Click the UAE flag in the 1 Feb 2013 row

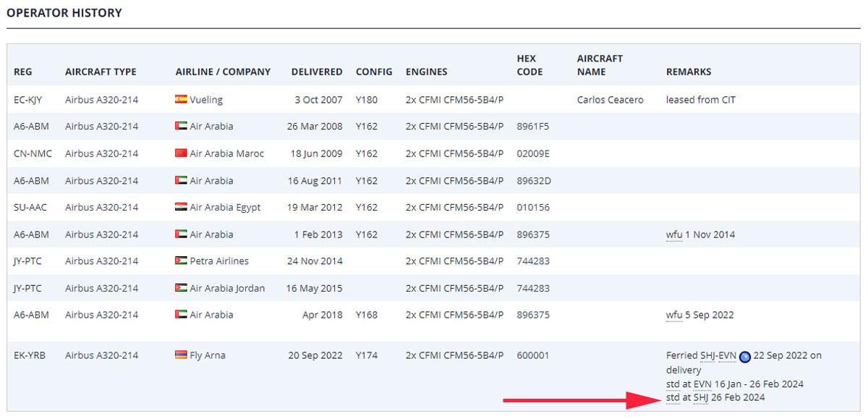coord(181,234)
